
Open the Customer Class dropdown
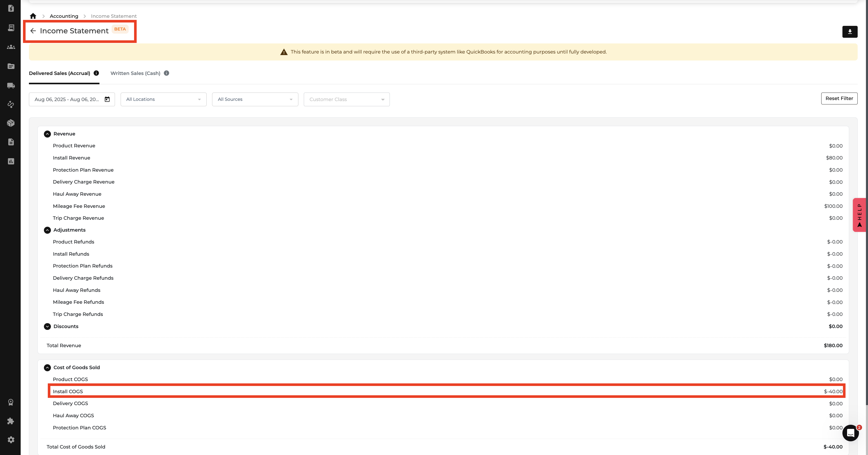[347, 99]
